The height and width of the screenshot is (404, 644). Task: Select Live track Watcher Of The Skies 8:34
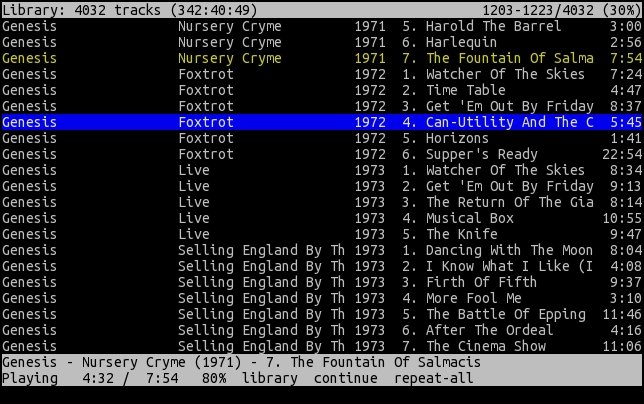[x=322, y=170]
